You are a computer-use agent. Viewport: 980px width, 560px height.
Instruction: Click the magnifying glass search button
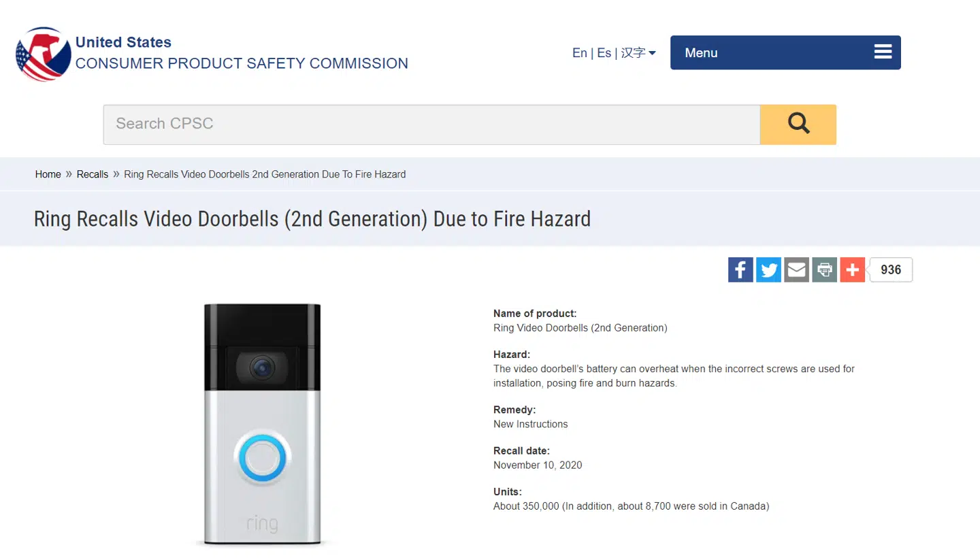point(798,125)
